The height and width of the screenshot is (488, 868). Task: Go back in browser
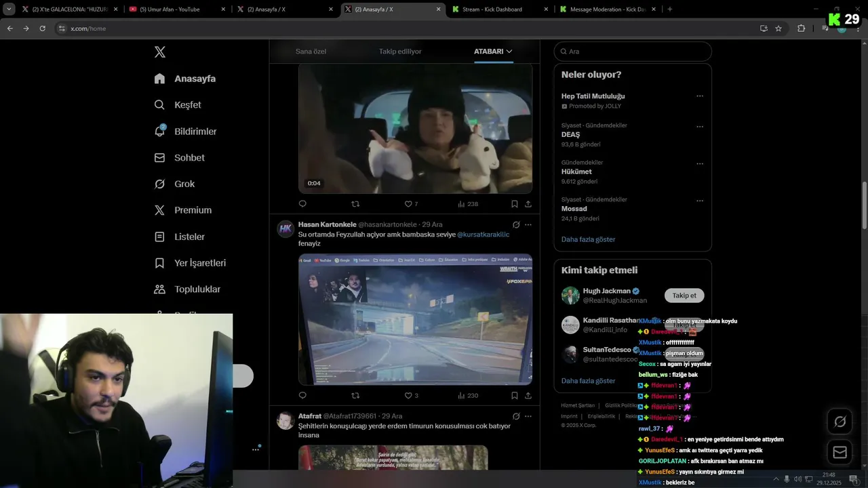click(9, 28)
